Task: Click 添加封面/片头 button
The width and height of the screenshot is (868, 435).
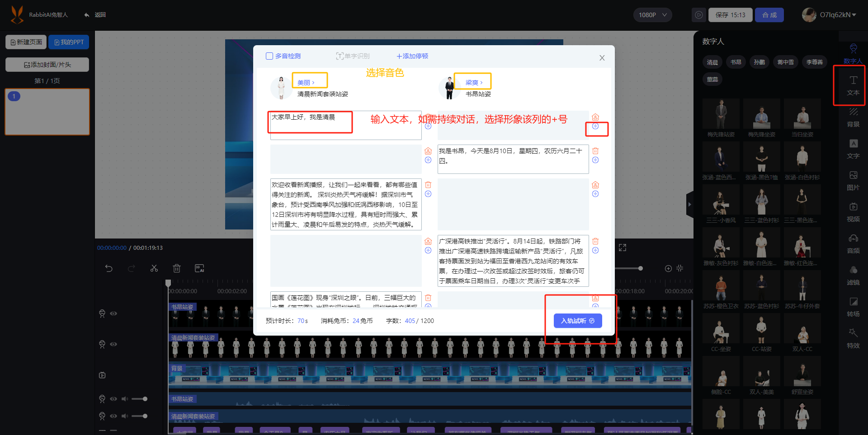Action: click(x=47, y=65)
